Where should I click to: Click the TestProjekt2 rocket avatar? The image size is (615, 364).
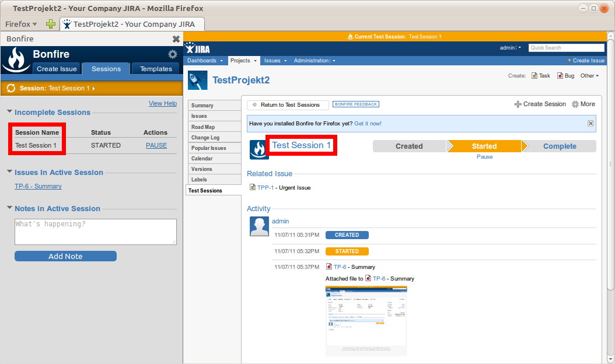(198, 80)
